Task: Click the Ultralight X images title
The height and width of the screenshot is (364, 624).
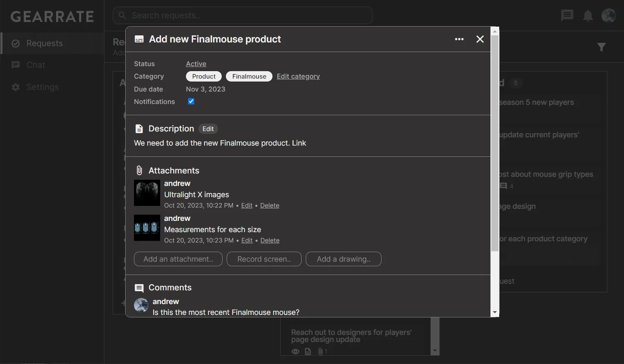Action: pos(196,195)
